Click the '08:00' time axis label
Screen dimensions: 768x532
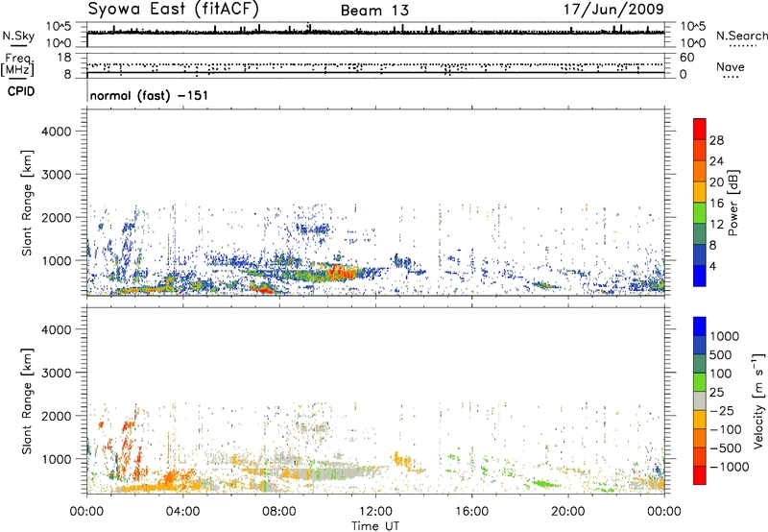click(279, 512)
